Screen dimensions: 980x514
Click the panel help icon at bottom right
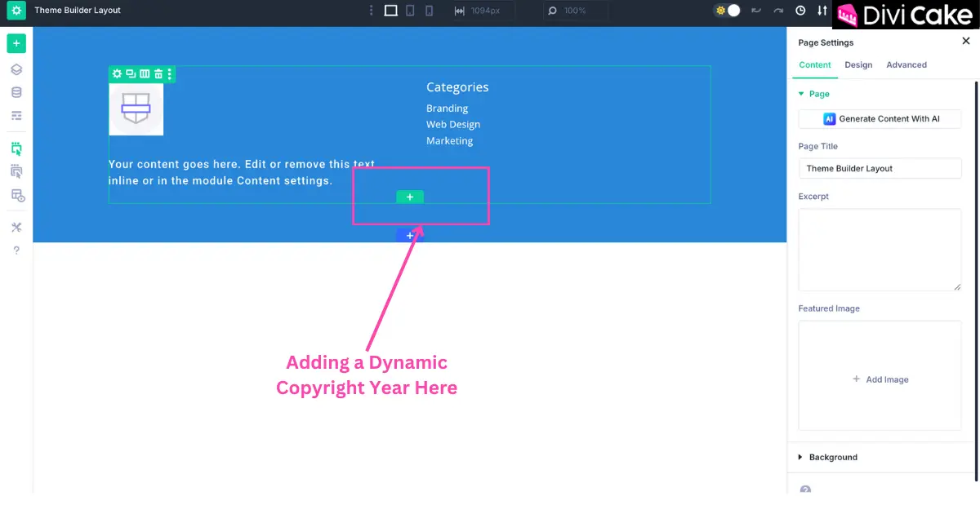click(805, 490)
